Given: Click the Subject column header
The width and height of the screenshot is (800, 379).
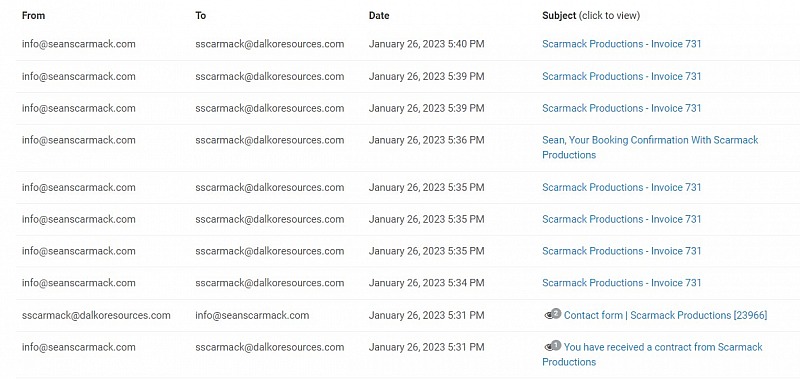Looking at the screenshot, I should click(x=559, y=16).
